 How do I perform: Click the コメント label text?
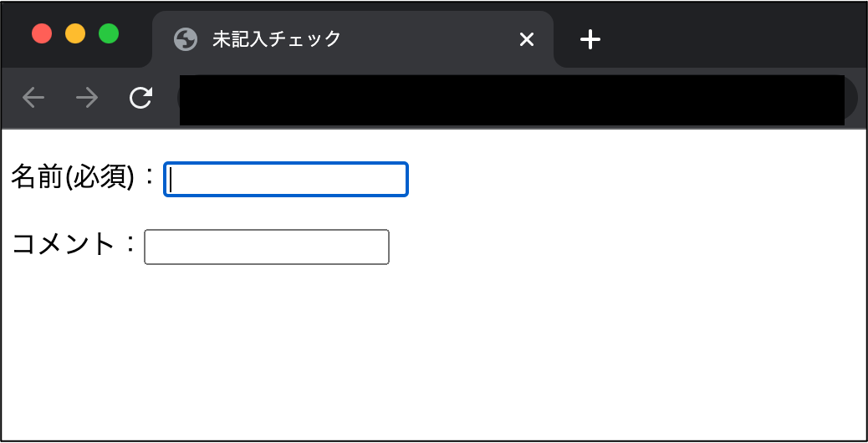click(x=63, y=244)
